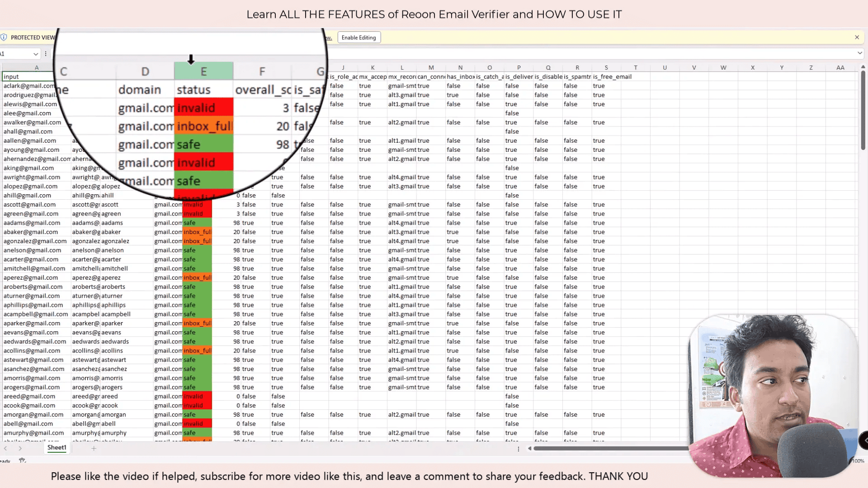Viewport: 868px width, 488px height.
Task: Select the red 'invalid' status cell in areed row
Action: 197,396
